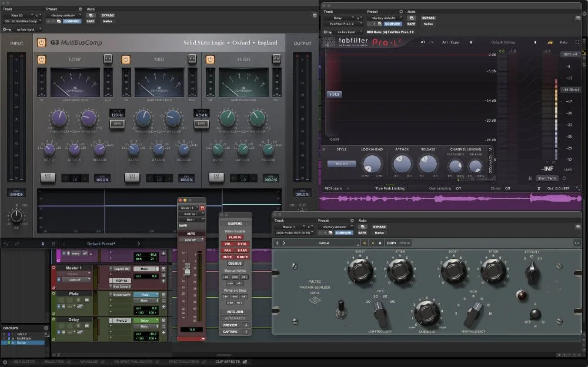
Task: Toggle BYPASS on the Pro-L 2 plugin header
Action: click(428, 18)
